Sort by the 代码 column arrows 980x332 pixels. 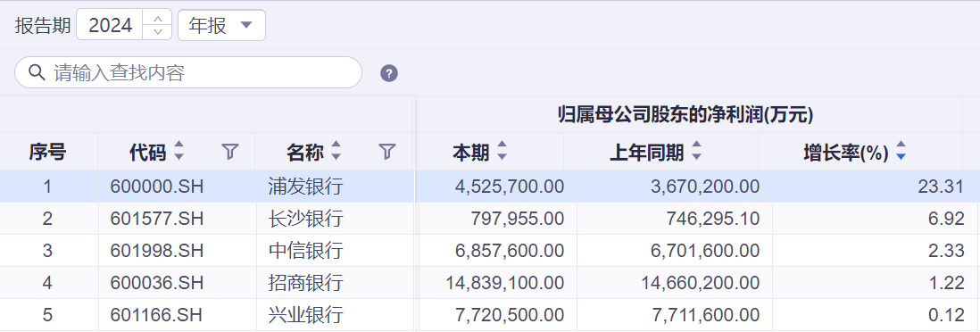179,151
